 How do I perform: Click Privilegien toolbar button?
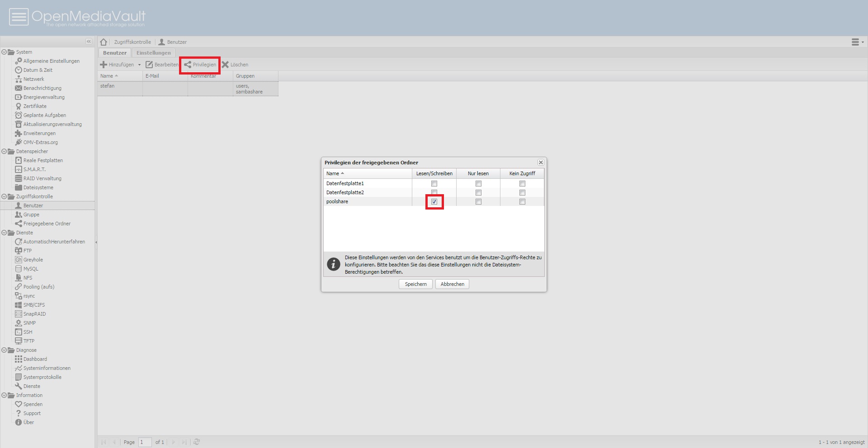click(200, 65)
